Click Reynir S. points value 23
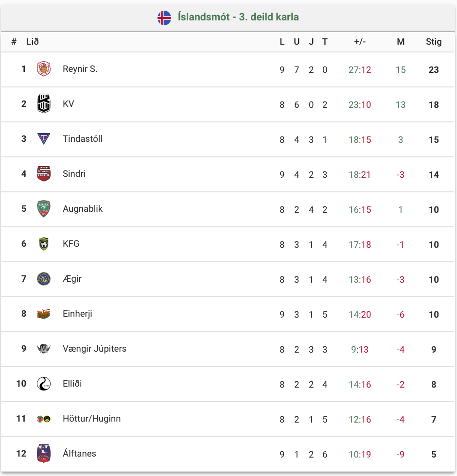The image size is (457, 476). tap(434, 69)
